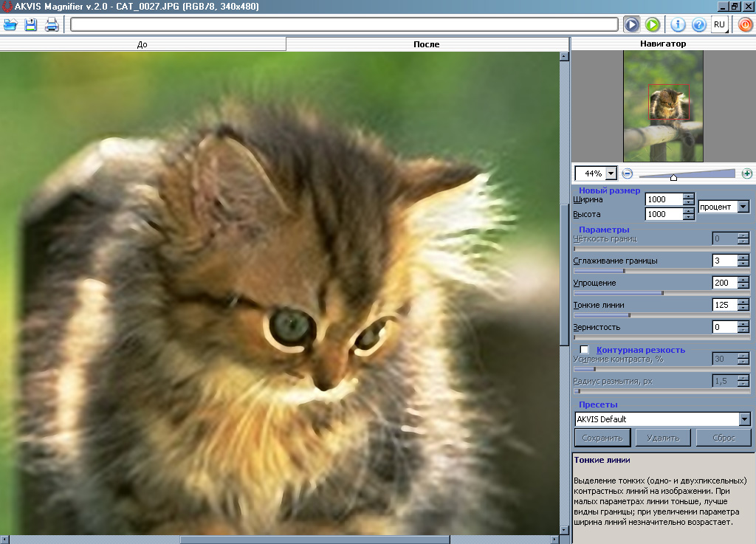Viewport: 756px width, 544px height.
Task: Switch to the До tab
Action: point(142,44)
